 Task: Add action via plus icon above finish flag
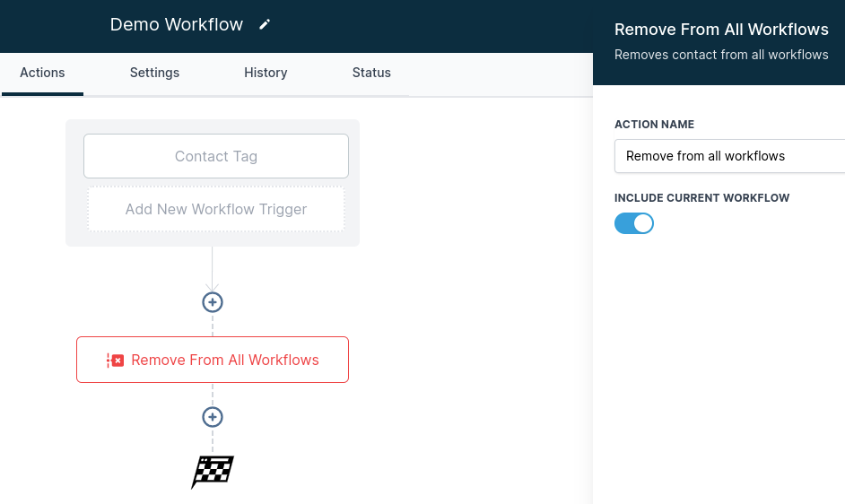pos(213,417)
